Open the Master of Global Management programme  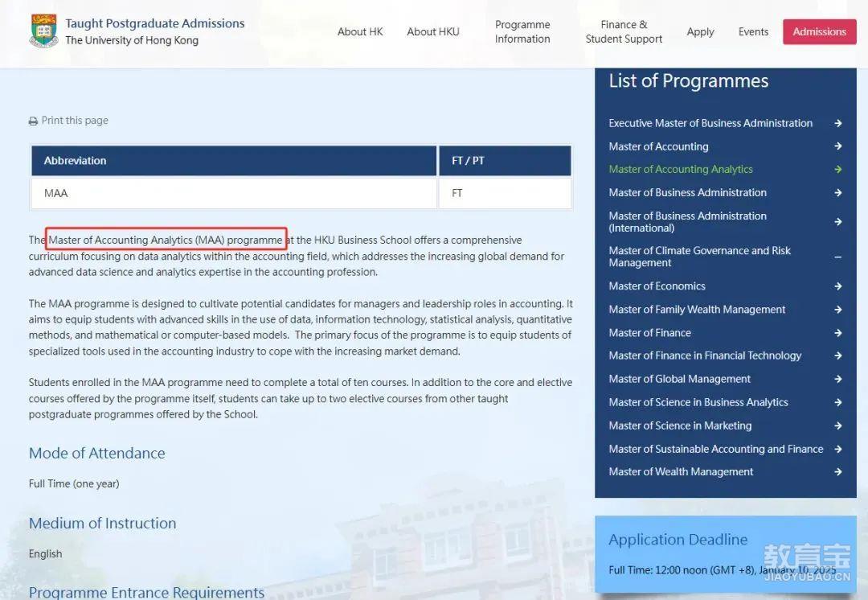[x=680, y=379]
